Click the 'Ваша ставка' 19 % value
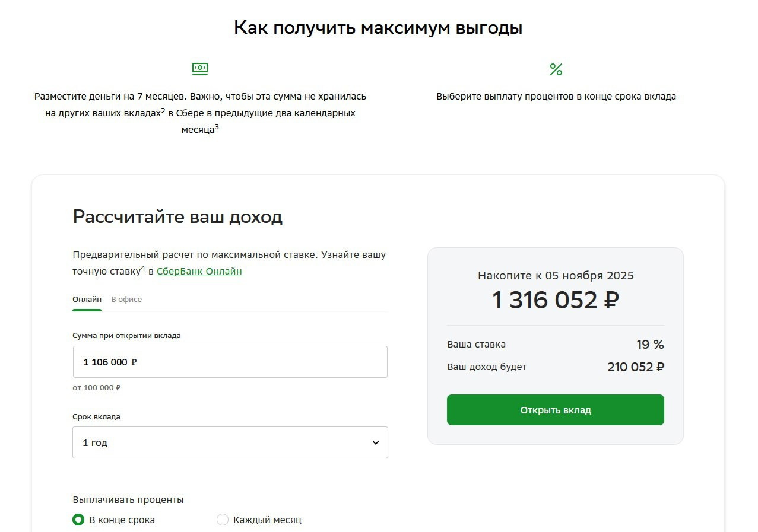This screenshot has width=758, height=532. click(x=650, y=345)
